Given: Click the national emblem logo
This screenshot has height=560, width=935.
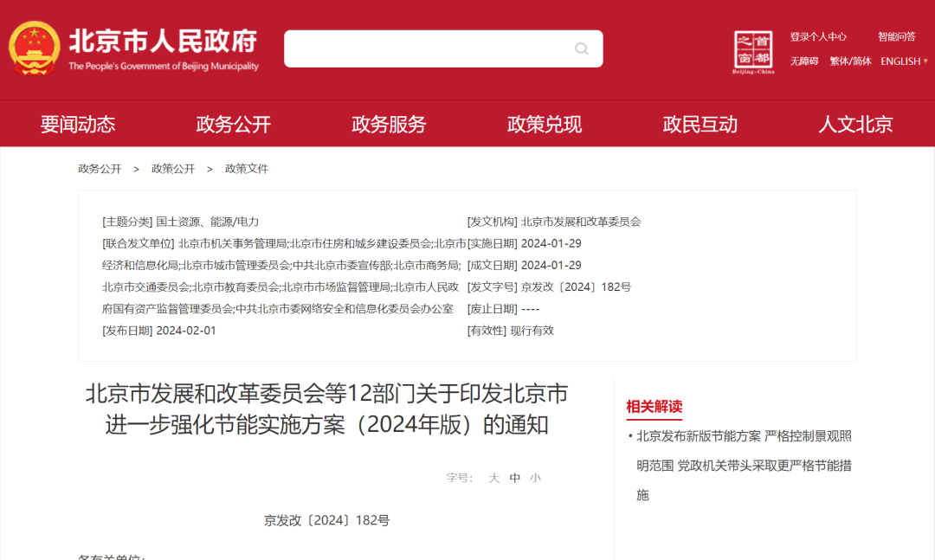Looking at the screenshot, I should (x=35, y=48).
